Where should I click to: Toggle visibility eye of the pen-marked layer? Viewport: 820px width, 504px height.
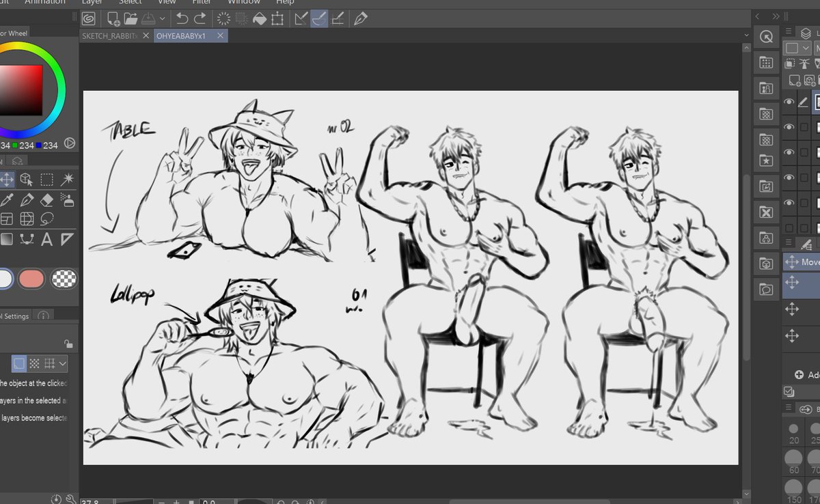[x=789, y=102]
